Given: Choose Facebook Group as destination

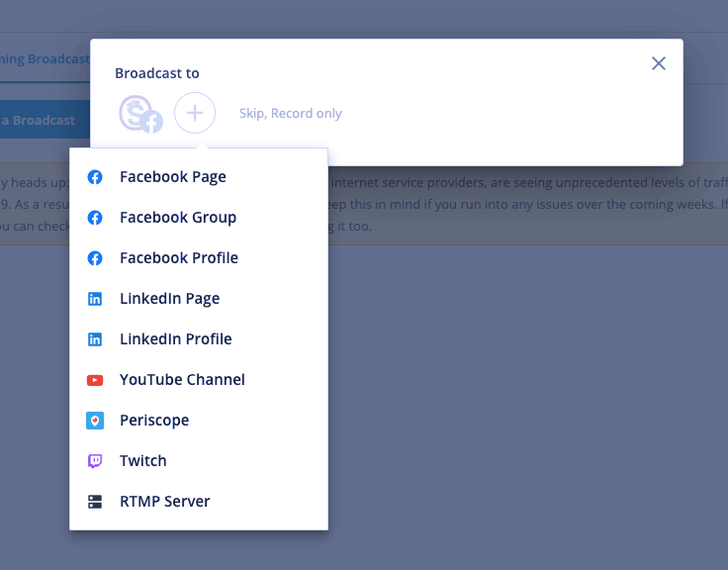Looking at the screenshot, I should (x=199, y=218).
